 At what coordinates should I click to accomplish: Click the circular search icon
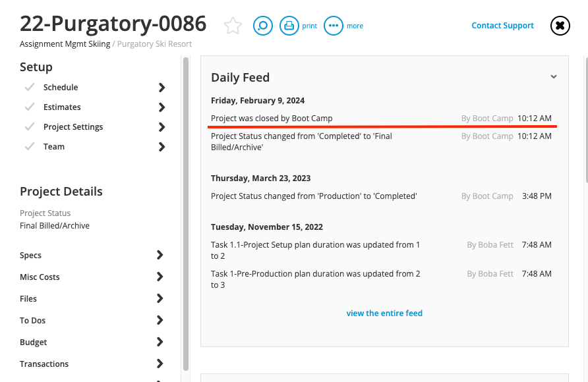(263, 26)
